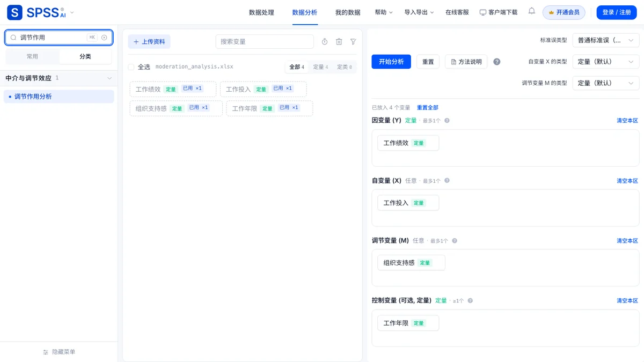Open the notification bell
This screenshot has height=362, width=644.
[x=532, y=11]
